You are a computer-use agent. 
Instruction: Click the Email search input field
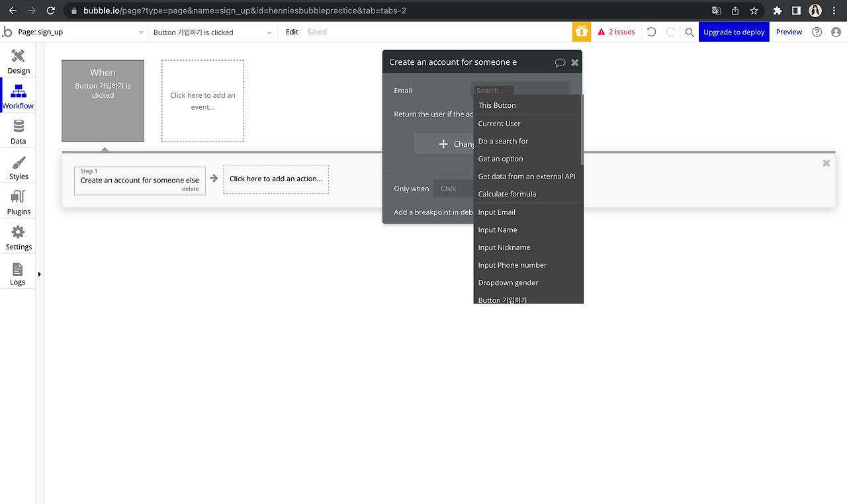pos(520,90)
